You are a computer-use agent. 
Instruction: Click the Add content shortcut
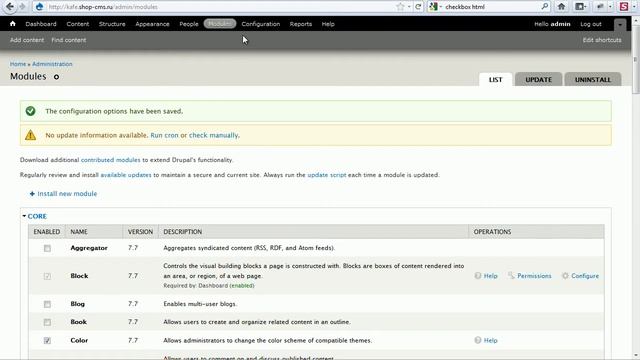coord(27,40)
